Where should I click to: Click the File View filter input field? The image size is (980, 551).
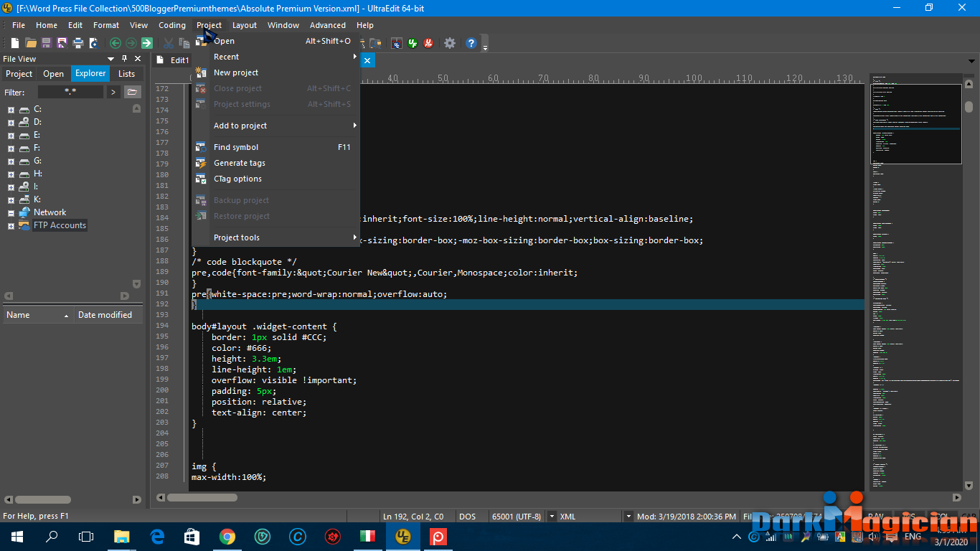point(70,92)
